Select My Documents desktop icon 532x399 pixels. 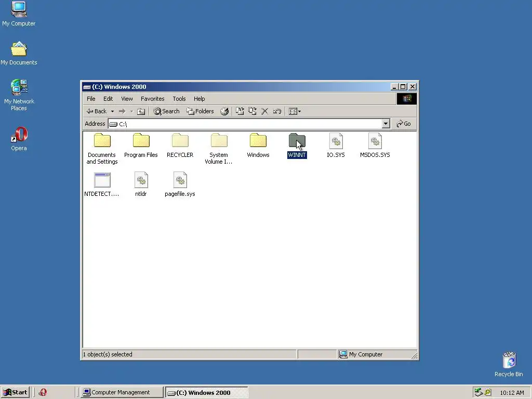[x=19, y=54]
